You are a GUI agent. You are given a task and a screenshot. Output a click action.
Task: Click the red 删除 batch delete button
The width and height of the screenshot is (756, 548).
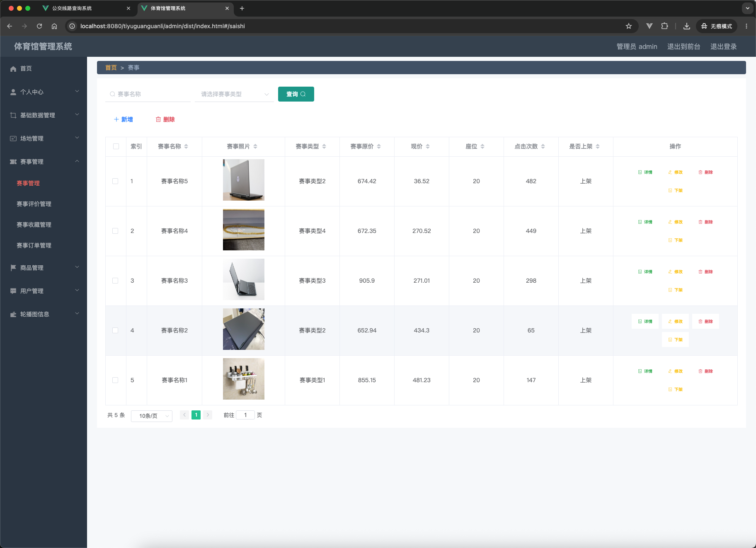165,119
